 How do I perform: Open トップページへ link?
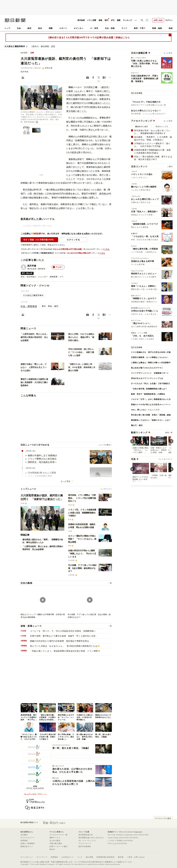[106, 489]
